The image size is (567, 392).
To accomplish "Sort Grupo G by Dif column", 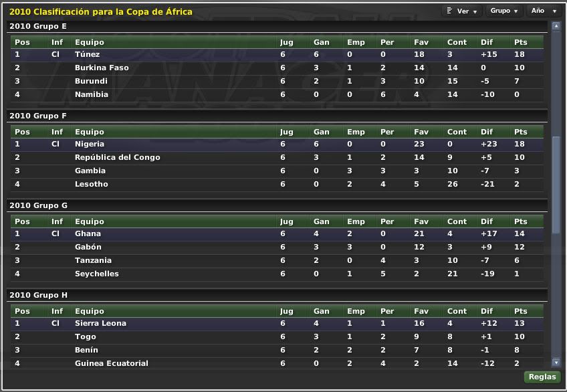I will pos(486,221).
